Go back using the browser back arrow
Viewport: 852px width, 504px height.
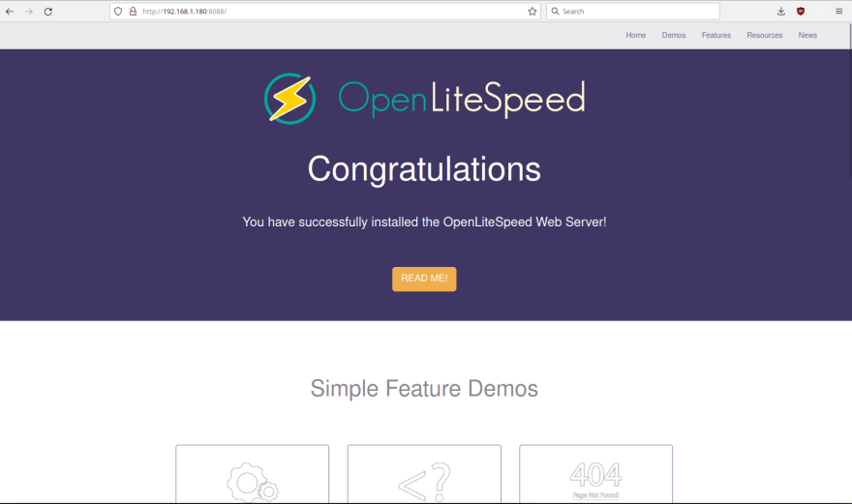10,12
